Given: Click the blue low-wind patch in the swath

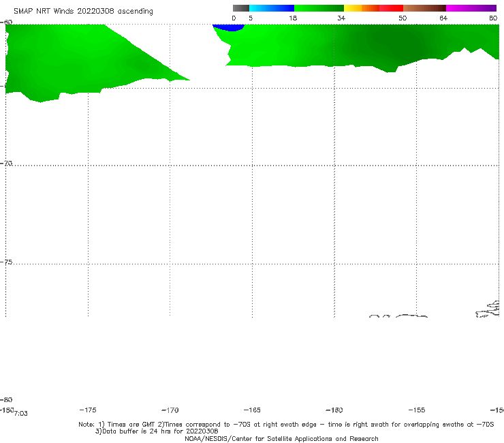Looking at the screenshot, I should (x=229, y=27).
